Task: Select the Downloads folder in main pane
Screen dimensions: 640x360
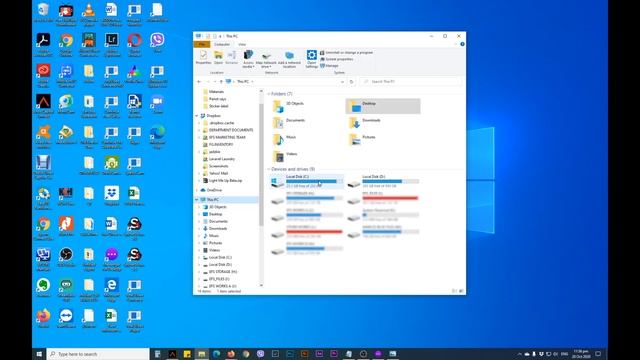Action: coord(383,122)
